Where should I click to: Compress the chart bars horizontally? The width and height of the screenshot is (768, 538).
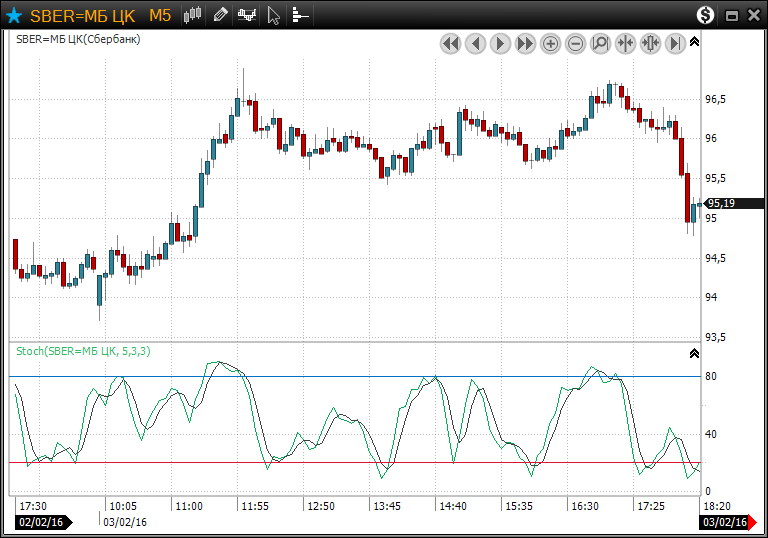point(626,44)
